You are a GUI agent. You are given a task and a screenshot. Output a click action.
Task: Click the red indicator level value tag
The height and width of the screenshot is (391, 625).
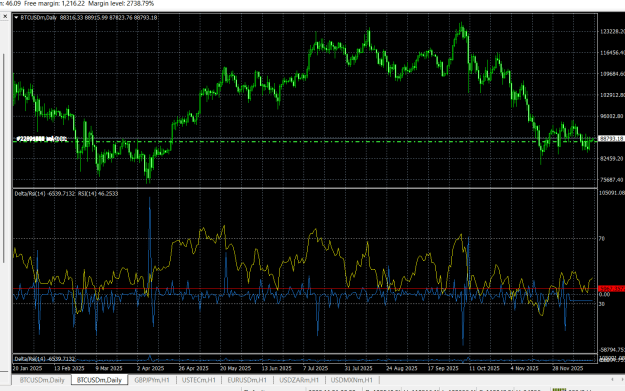pyautogui.click(x=611, y=289)
